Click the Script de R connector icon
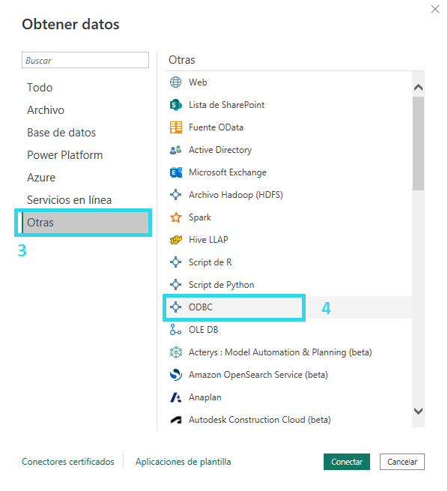Screen dimensions: 448x491 pos(175,262)
